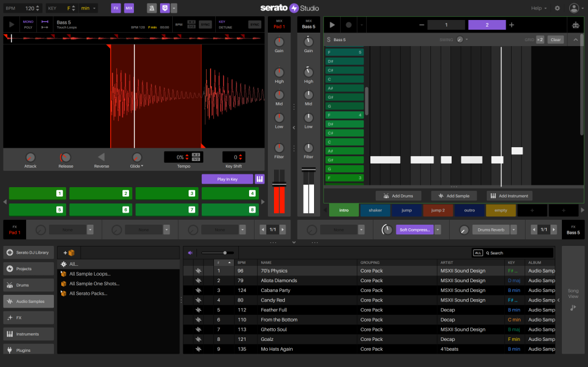Trigger sample pad 1
The height and width of the screenshot is (367, 588).
click(38, 193)
